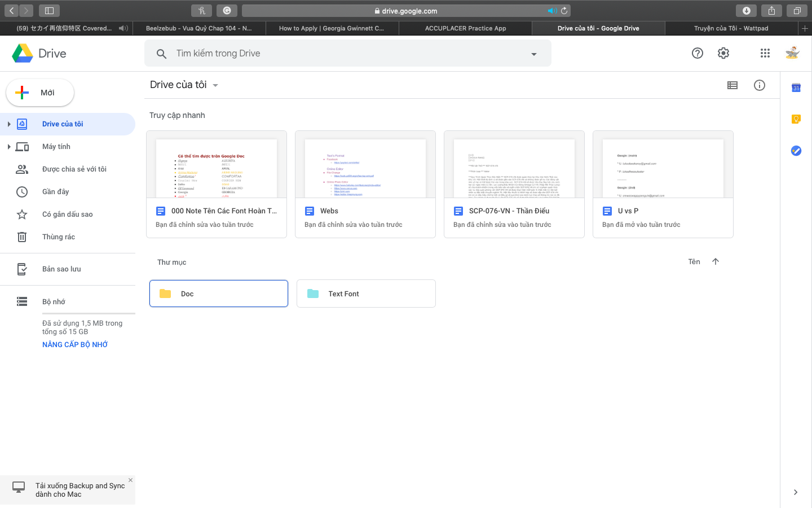The image size is (812, 508).
Task: Click the Tìm kiếm trong Drive search field
Action: (x=338, y=54)
